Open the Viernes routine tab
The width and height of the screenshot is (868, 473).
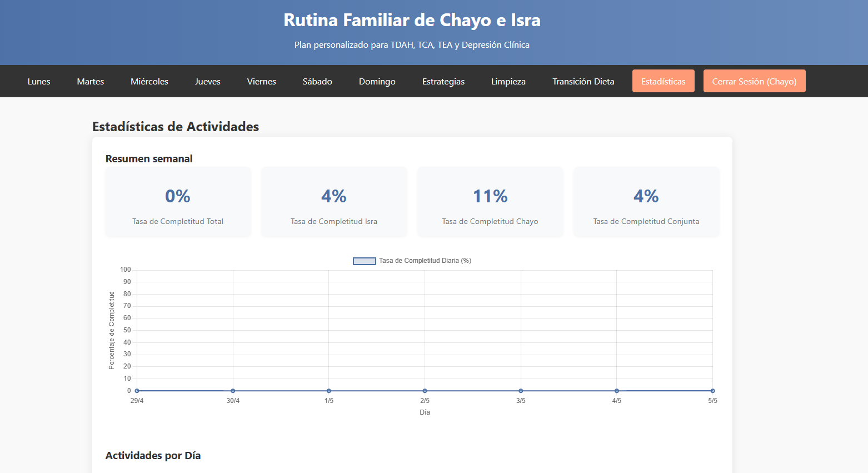click(262, 81)
